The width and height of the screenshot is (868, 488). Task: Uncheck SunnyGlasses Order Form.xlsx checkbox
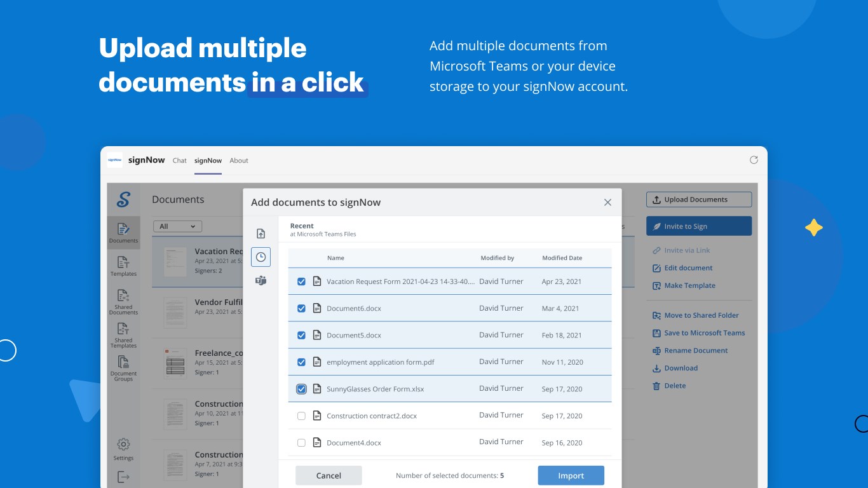pyautogui.click(x=301, y=389)
